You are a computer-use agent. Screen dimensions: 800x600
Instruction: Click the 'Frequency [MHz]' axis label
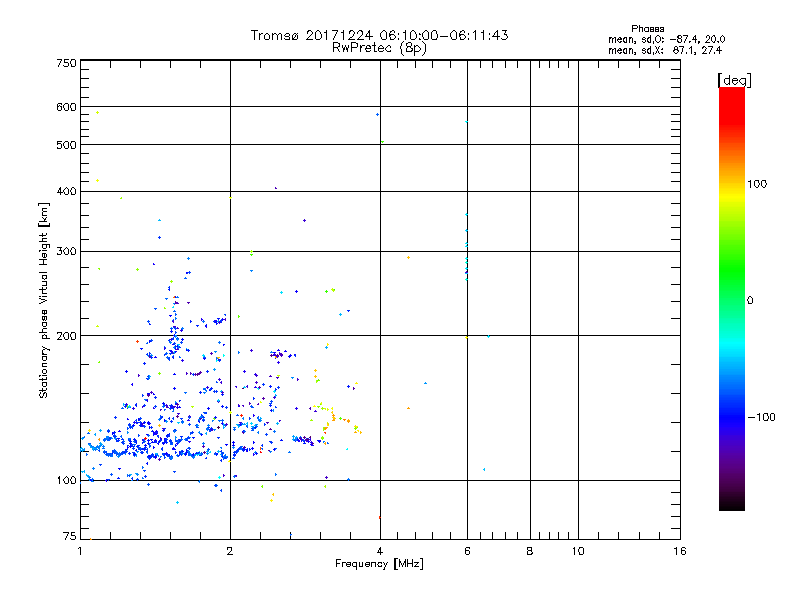click(379, 564)
